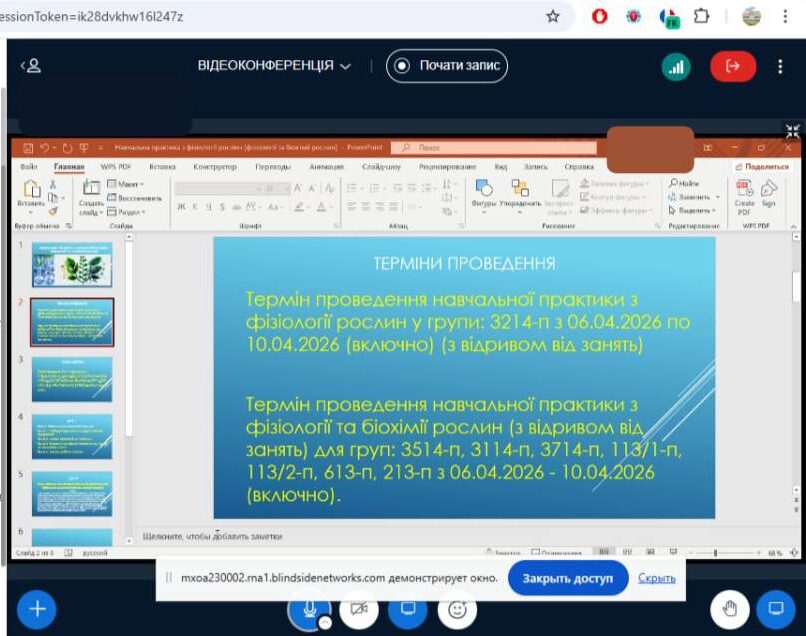Make the shared screen fullscreen

pyautogui.click(x=792, y=131)
